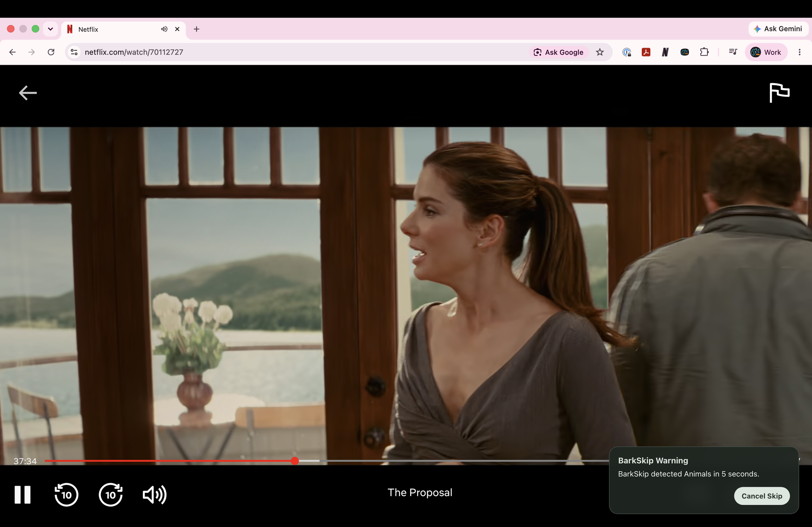The image size is (812, 527).
Task: Open the password manager extension icon
Action: pos(627,52)
